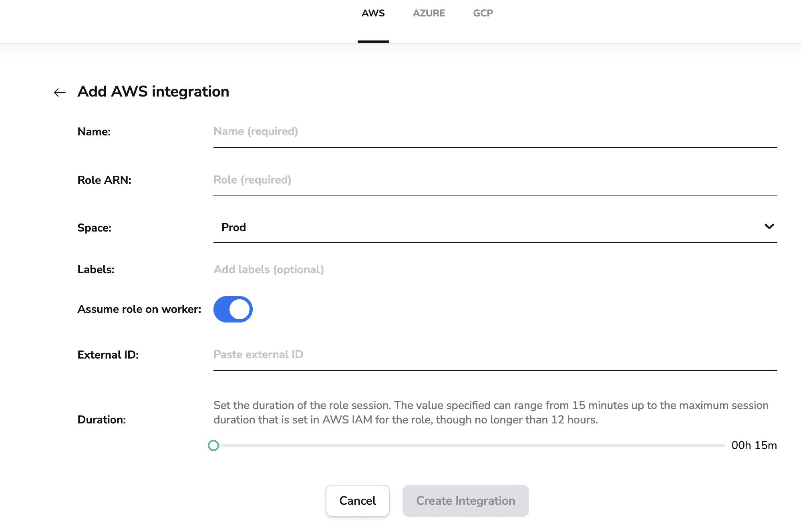Set a point on the Duration slider track
The width and height of the screenshot is (801, 532).
[469, 445]
